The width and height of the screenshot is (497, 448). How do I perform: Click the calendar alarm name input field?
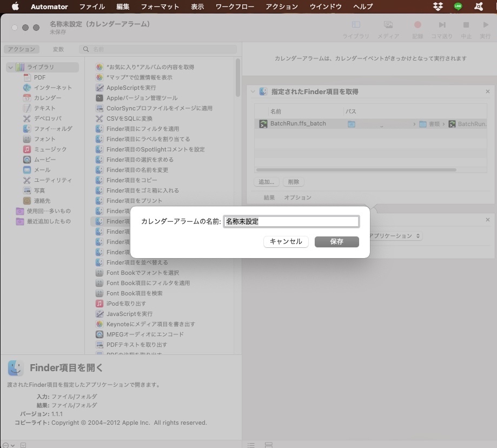291,221
